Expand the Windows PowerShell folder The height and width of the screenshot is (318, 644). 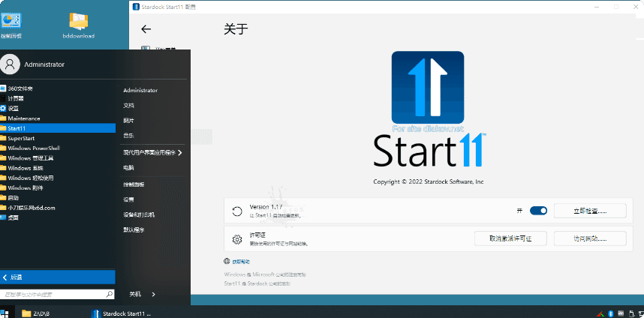(58, 148)
